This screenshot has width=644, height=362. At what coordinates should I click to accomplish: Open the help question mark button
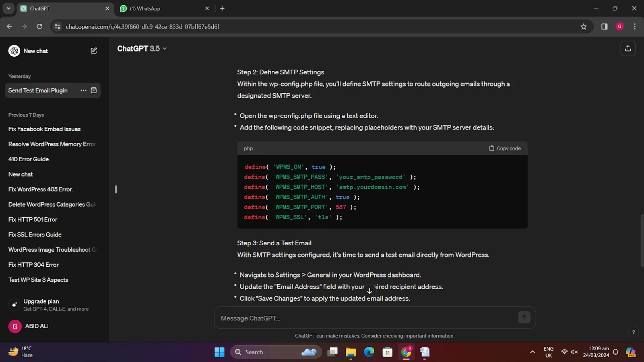coord(634,332)
